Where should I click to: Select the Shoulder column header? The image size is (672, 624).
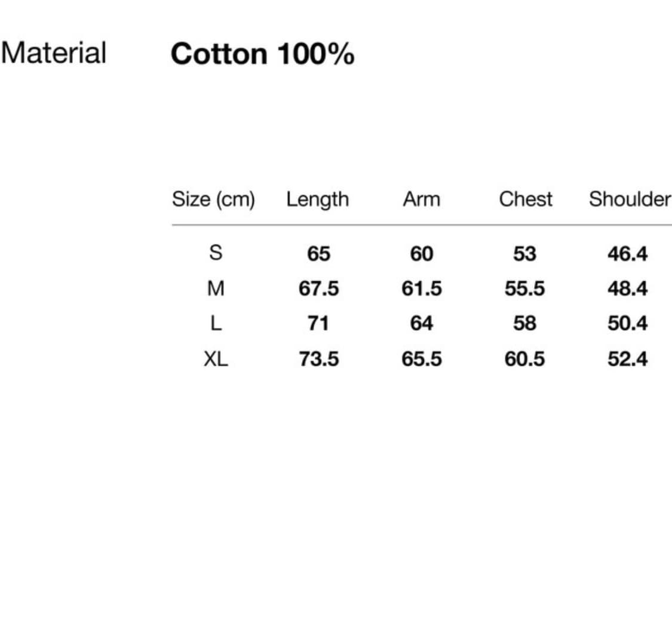(x=630, y=199)
